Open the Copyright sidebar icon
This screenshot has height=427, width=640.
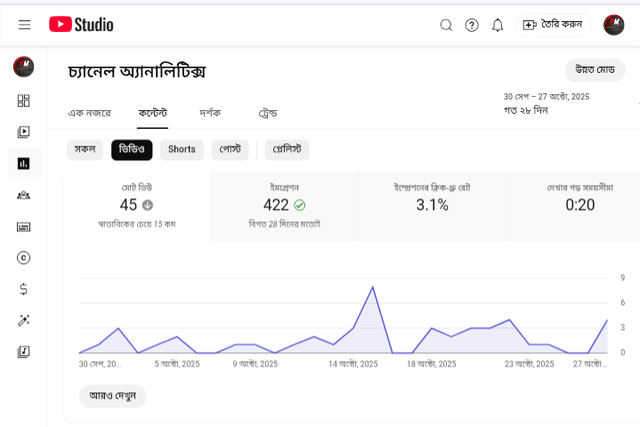click(24, 257)
